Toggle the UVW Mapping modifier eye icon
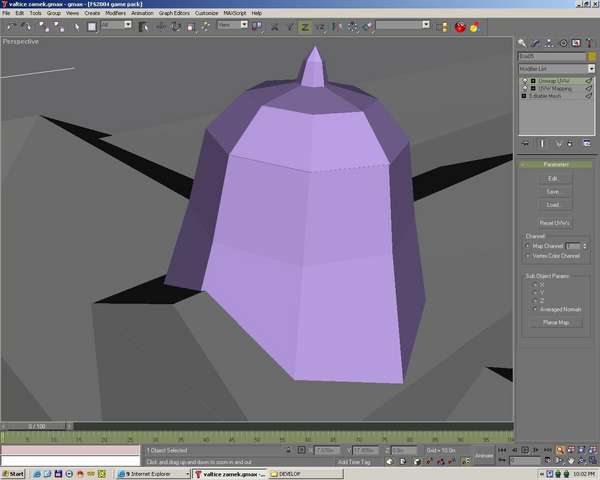600x480 pixels. click(525, 88)
